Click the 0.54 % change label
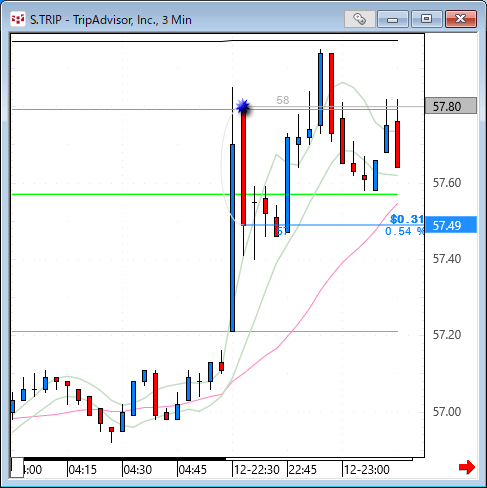The image size is (487, 488). (404, 231)
